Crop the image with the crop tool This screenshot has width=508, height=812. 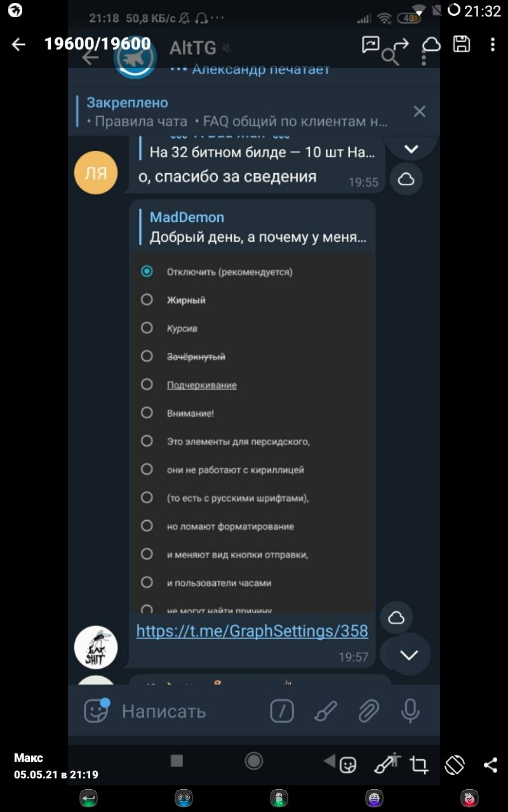pyautogui.click(x=418, y=764)
